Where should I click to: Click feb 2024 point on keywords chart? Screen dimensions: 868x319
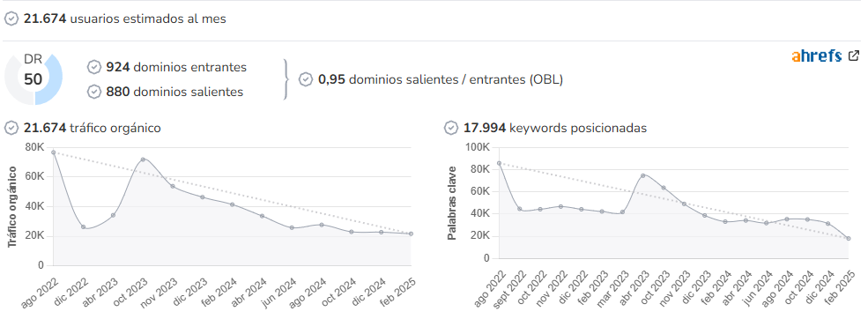point(725,221)
